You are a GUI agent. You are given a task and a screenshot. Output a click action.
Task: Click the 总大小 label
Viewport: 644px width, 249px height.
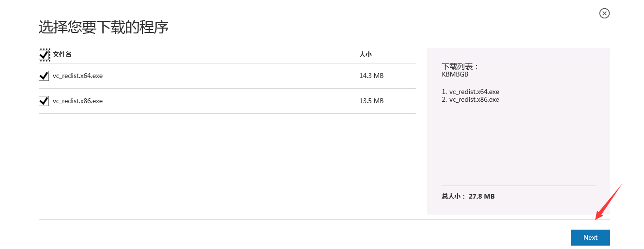tap(453, 196)
